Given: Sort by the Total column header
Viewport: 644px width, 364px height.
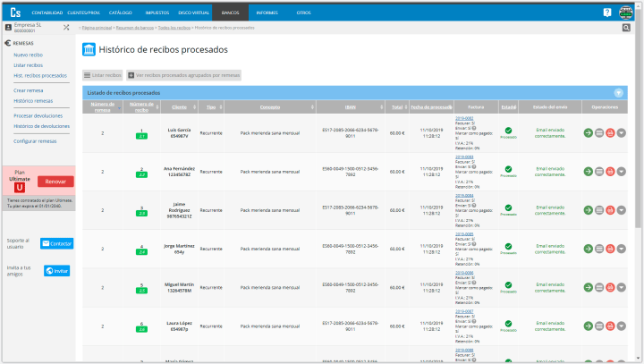Looking at the screenshot, I should tap(397, 106).
